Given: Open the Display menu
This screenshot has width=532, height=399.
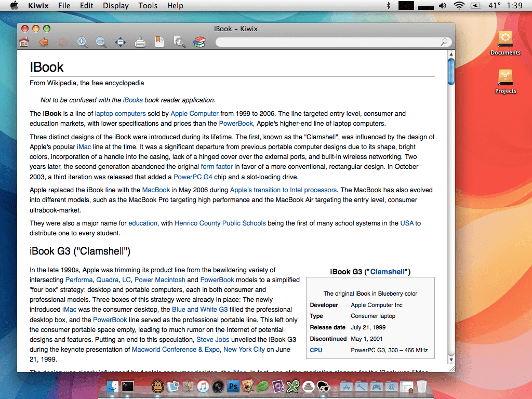Looking at the screenshot, I should coord(116,6).
